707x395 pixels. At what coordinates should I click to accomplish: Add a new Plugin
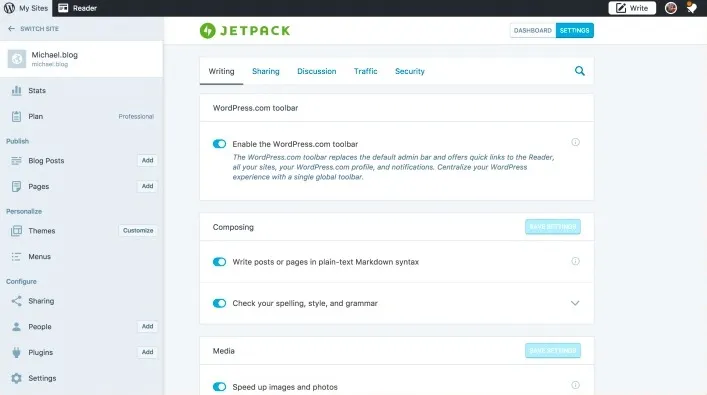pyautogui.click(x=147, y=352)
